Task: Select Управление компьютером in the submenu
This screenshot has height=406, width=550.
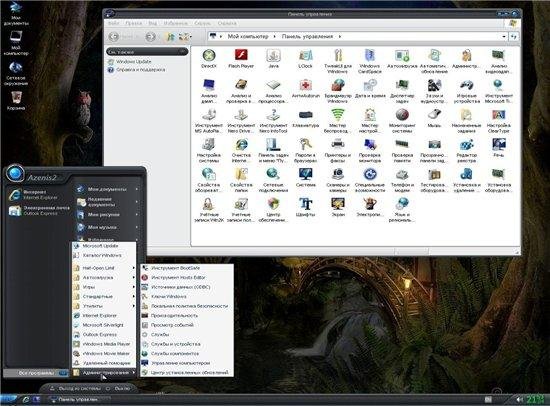Action: click(x=187, y=363)
